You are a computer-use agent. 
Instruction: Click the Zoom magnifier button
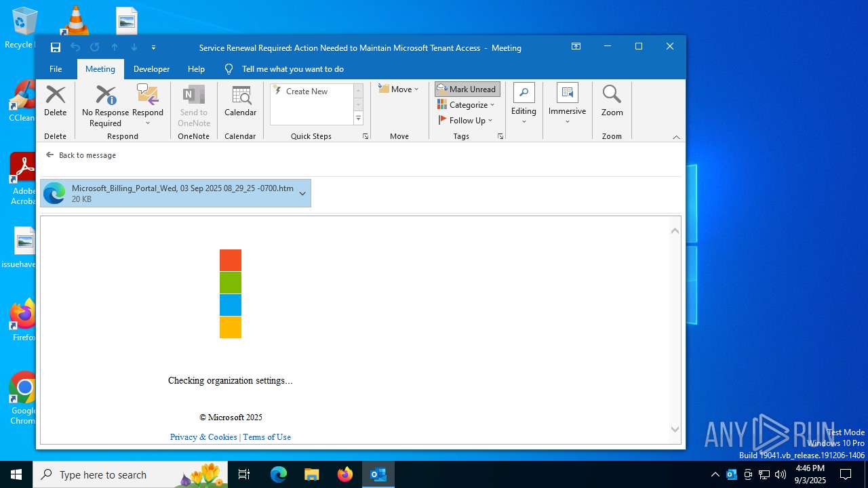click(612, 102)
